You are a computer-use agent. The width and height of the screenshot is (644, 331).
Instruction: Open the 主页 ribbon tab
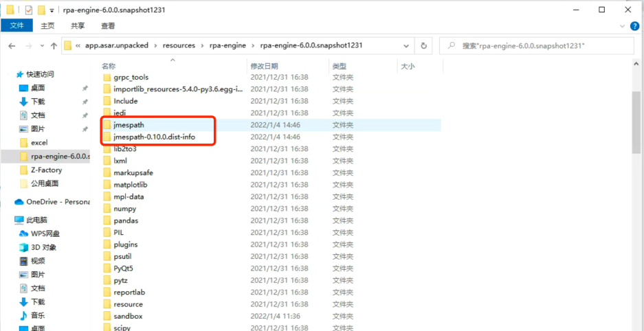47,25
